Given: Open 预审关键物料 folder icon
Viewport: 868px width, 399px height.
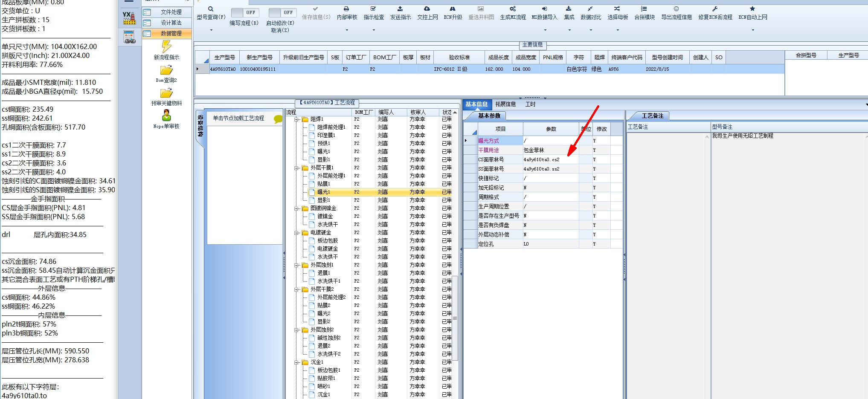Looking at the screenshot, I should pos(166,93).
